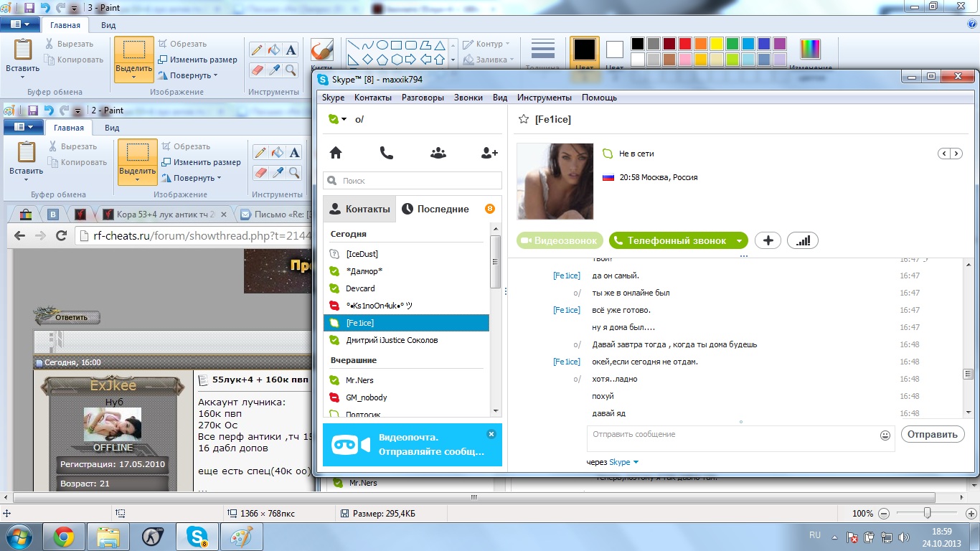Open Windows Explorer from the taskbar
Screen dimensions: 980x551
[108, 536]
